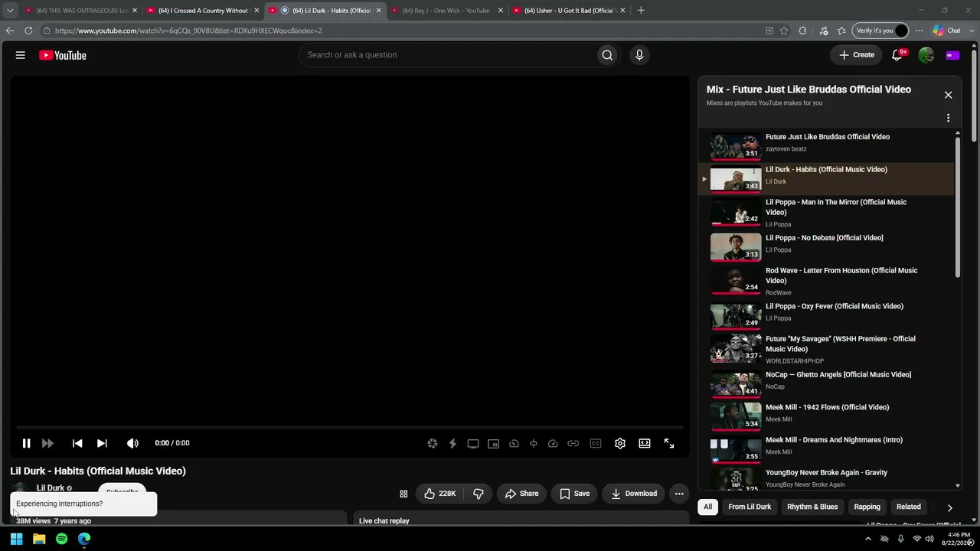Image resolution: width=980 pixels, height=551 pixels.
Task: Click the cast-to-screen monitor icon in player
Action: click(x=473, y=444)
